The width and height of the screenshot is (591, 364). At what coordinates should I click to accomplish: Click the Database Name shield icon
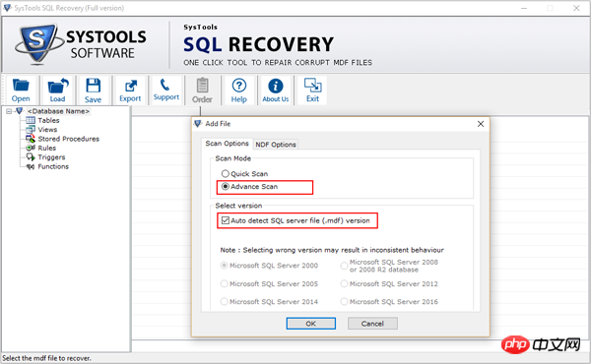click(x=20, y=111)
